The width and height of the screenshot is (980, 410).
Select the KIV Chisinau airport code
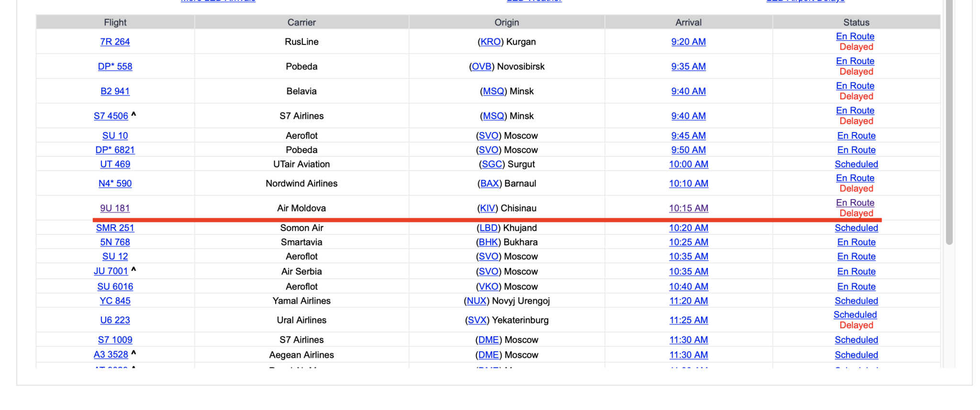click(x=488, y=208)
